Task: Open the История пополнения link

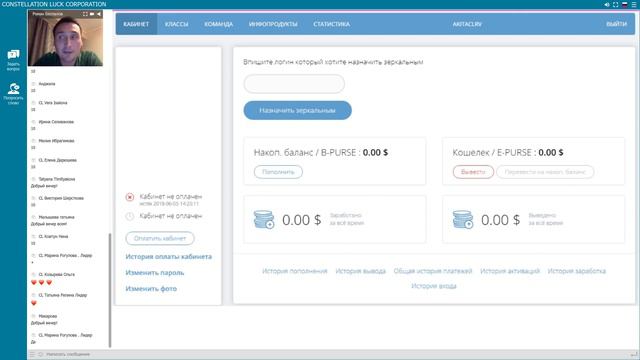Action: (295, 271)
